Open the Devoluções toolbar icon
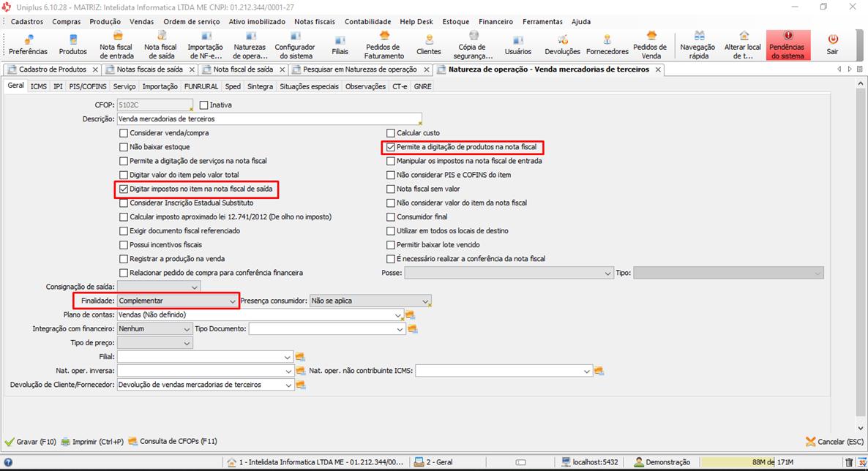This screenshot has width=868, height=471. point(562,45)
